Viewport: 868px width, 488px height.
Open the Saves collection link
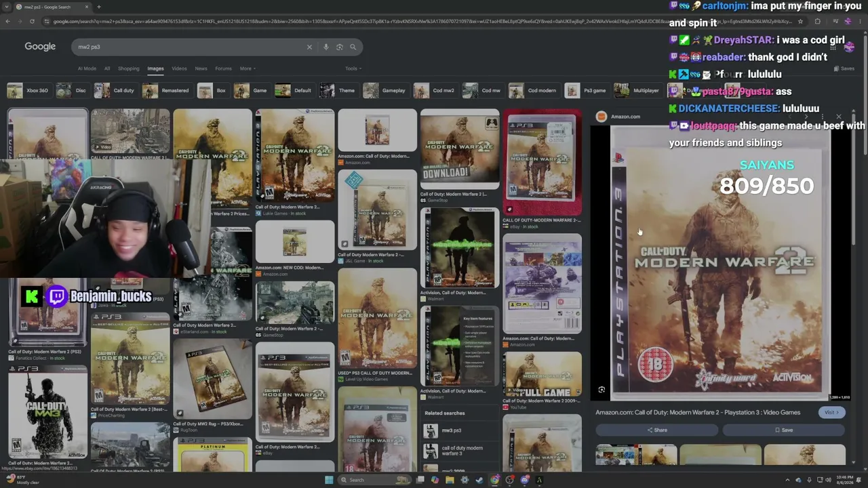click(x=844, y=68)
